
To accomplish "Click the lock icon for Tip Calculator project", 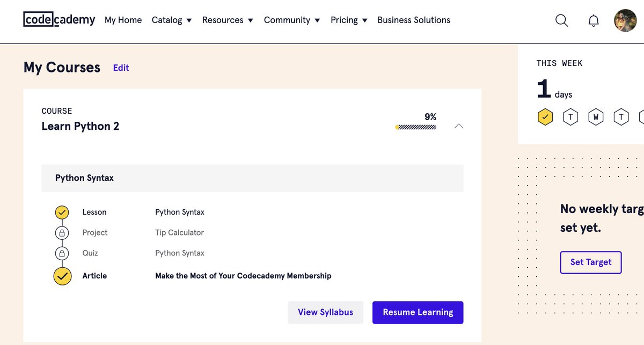I will (x=62, y=233).
